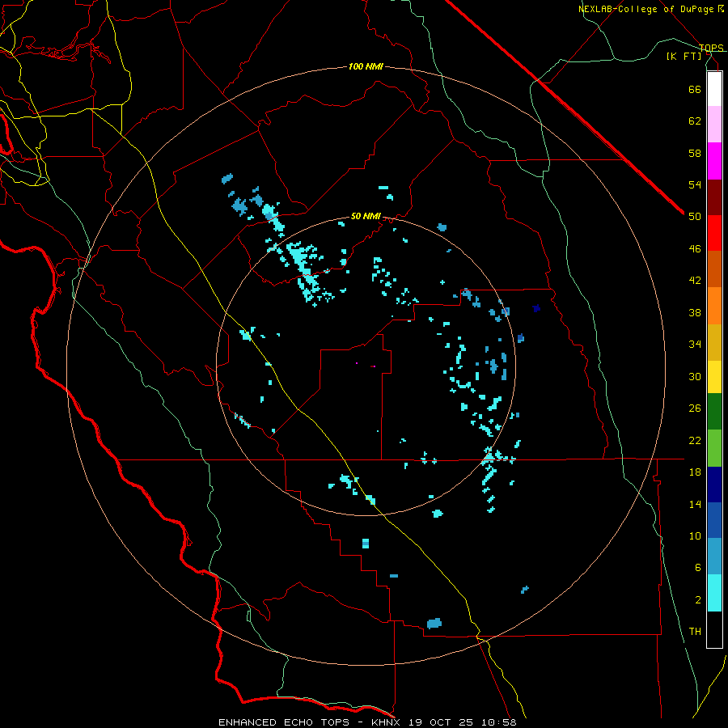The image size is (728, 728).
Task: Click the 26 value on the legend
Action: [695, 408]
